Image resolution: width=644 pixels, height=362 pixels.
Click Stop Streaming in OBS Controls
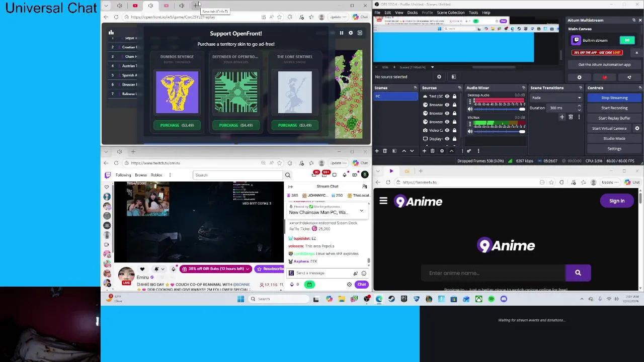[x=614, y=98]
